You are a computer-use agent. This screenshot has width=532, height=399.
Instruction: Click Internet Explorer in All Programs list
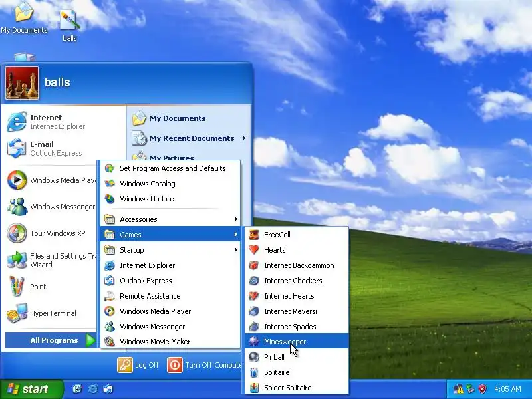tap(170, 265)
